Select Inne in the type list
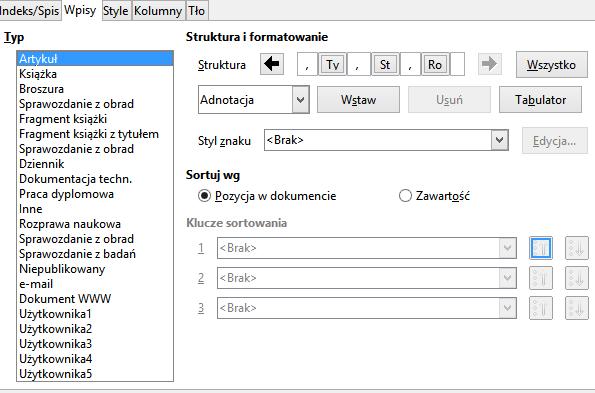The image size is (595, 393). [95, 209]
